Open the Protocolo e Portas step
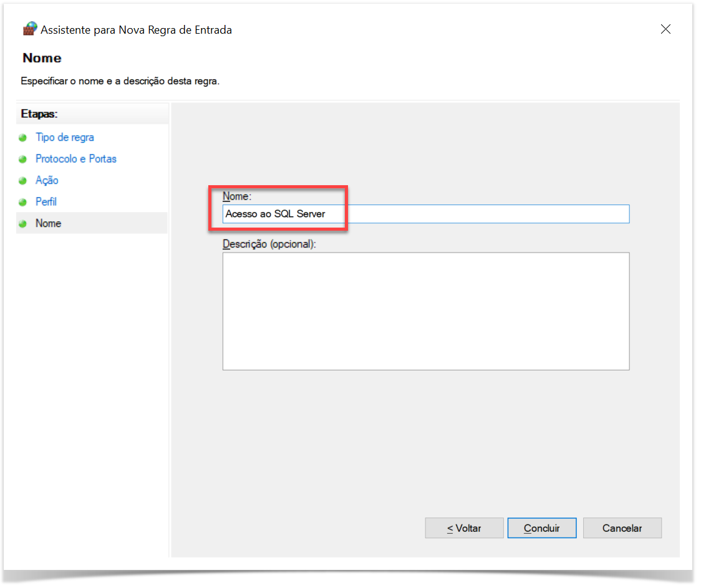This screenshot has height=588, width=701. tap(76, 159)
